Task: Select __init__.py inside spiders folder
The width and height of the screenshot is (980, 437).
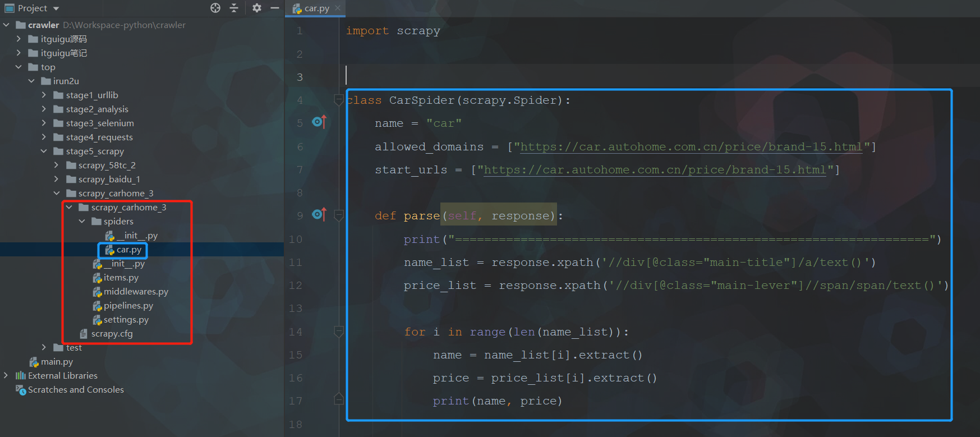Action: 137,236
